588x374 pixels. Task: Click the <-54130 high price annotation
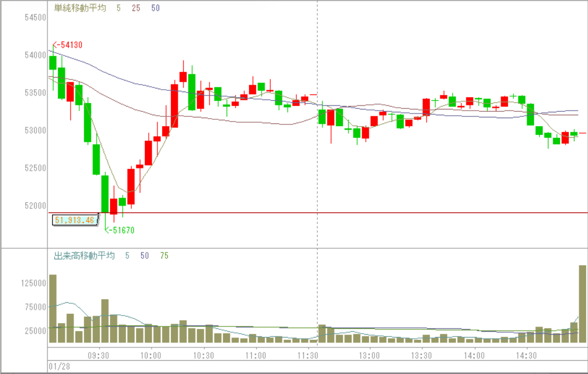[x=68, y=45]
